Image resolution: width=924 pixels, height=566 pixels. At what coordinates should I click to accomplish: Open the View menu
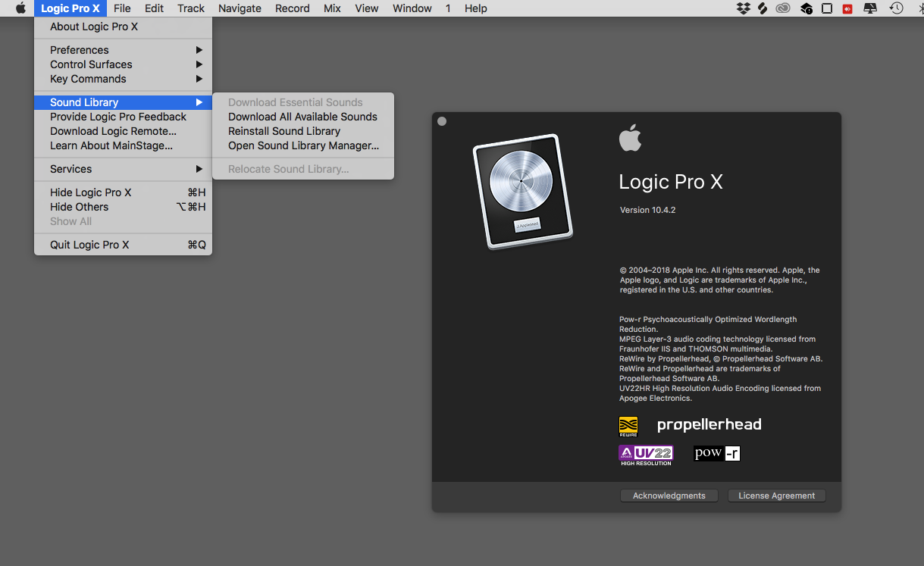(x=367, y=8)
